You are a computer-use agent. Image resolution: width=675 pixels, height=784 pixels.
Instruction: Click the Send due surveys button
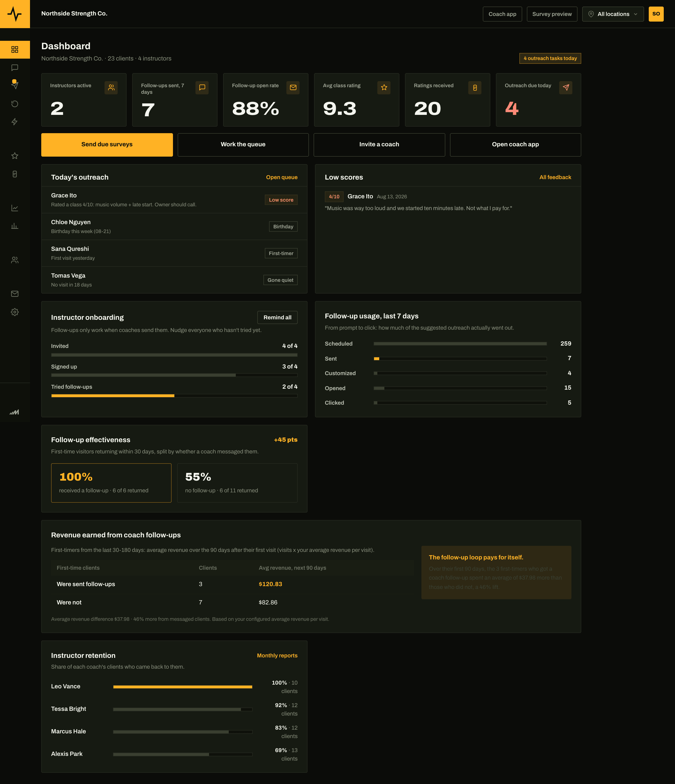point(107,145)
